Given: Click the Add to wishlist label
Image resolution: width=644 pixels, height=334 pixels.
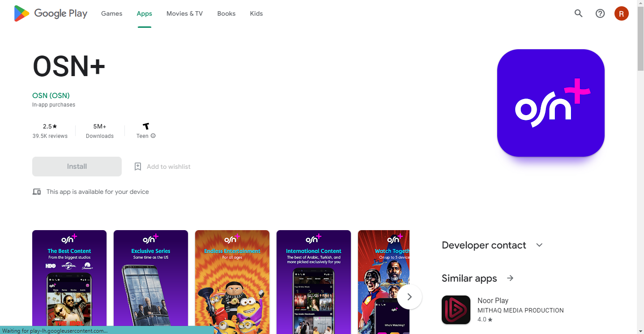Looking at the screenshot, I should coord(169,167).
